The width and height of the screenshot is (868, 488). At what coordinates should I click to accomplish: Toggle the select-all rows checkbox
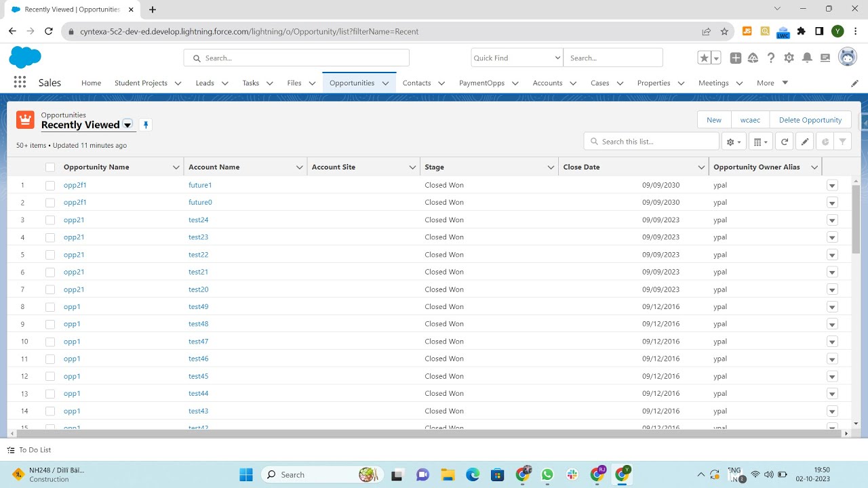[x=50, y=167]
